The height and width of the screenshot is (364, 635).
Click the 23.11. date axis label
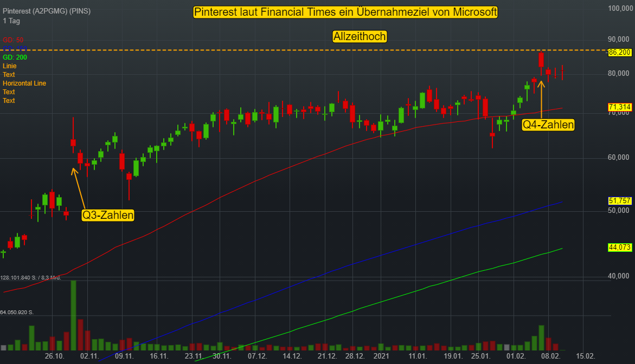194,356
